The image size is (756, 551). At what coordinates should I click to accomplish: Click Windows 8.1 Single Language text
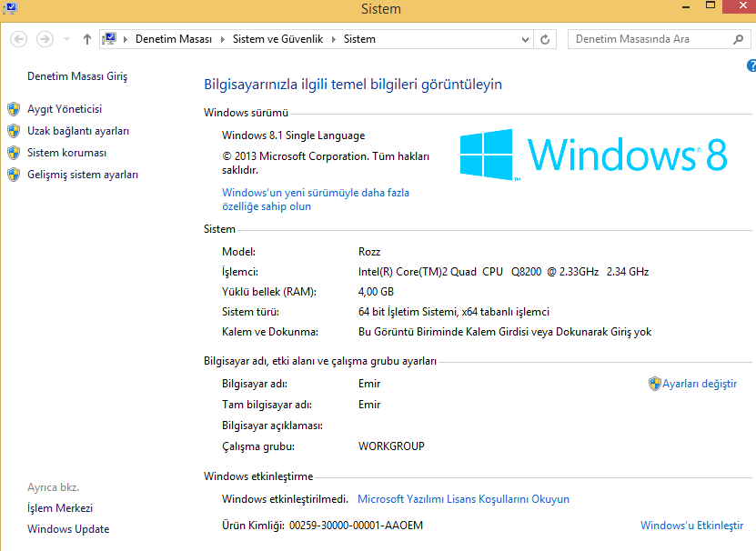(x=293, y=135)
